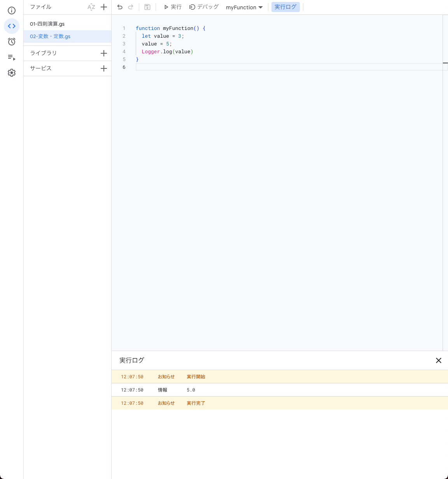Open the project Overview info icon

12,10
